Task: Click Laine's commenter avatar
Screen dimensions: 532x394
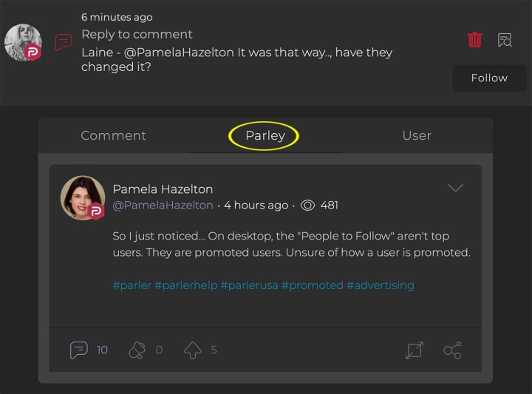Action: [23, 42]
